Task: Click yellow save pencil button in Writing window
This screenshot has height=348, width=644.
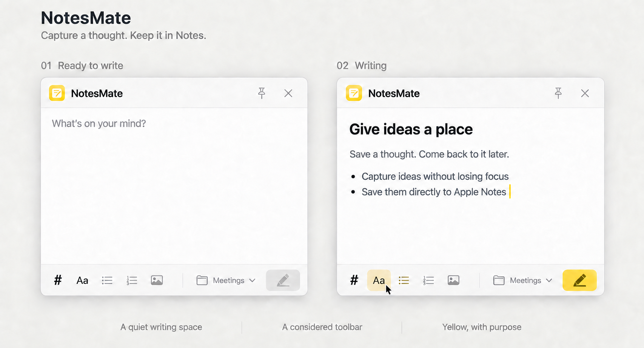Action: 579,280
